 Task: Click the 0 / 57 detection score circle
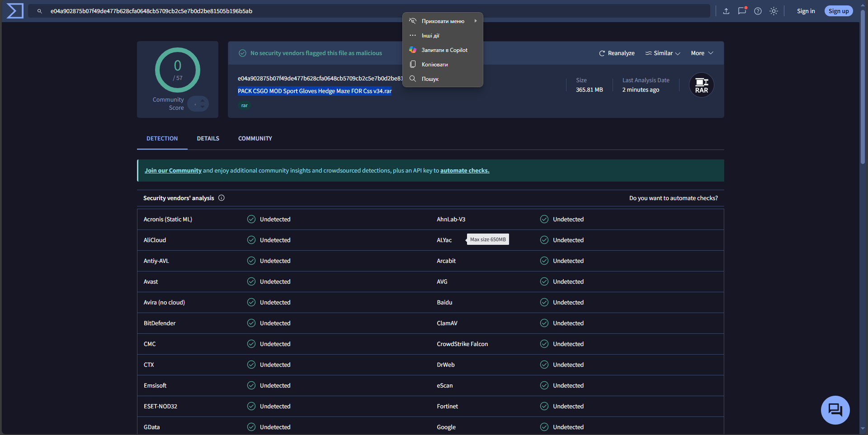[x=178, y=70]
